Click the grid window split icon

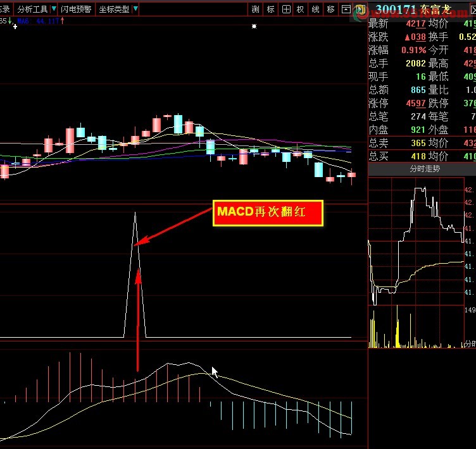point(286,9)
